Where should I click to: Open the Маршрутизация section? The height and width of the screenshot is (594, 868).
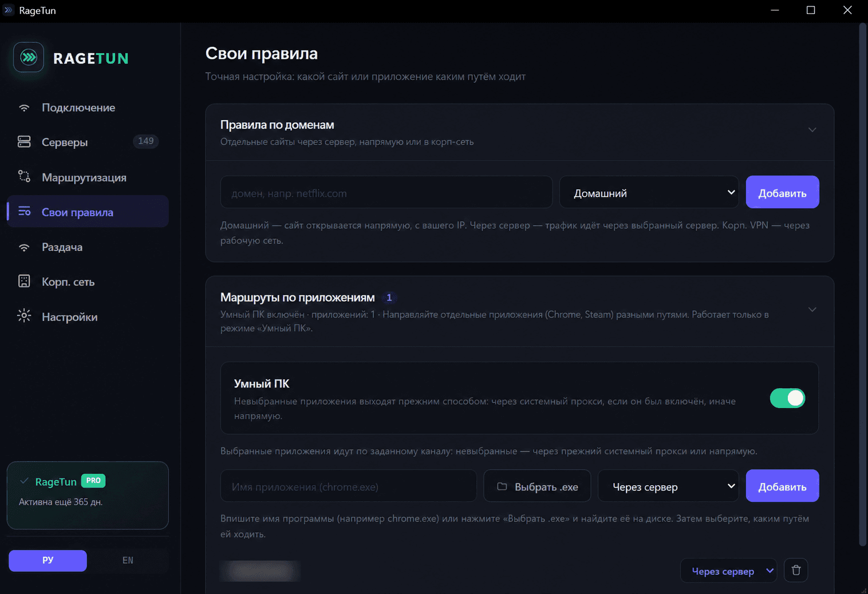pos(88,177)
